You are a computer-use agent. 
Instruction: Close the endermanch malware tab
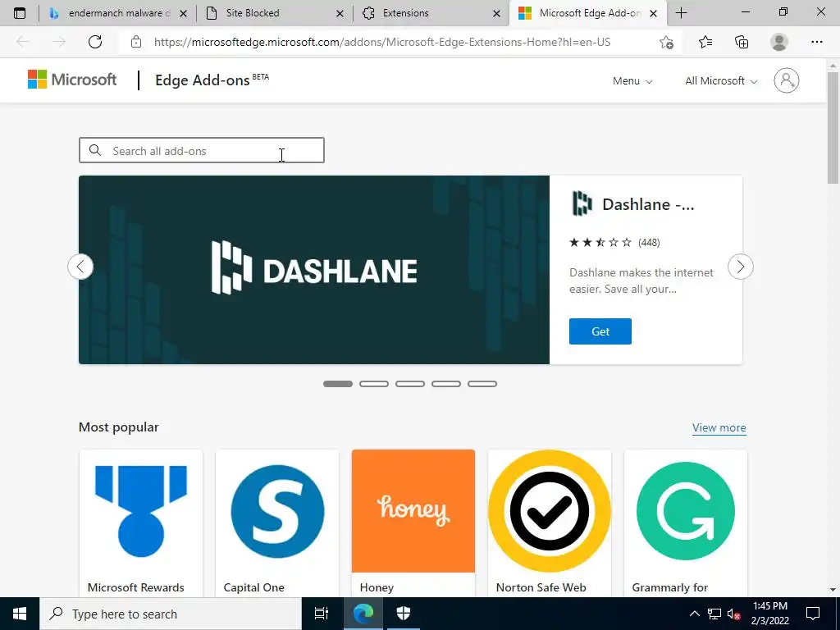coord(183,13)
